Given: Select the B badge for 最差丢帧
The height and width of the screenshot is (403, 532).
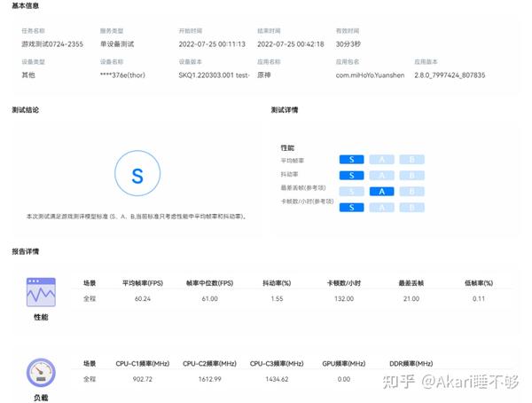Looking at the screenshot, I should click(412, 192).
